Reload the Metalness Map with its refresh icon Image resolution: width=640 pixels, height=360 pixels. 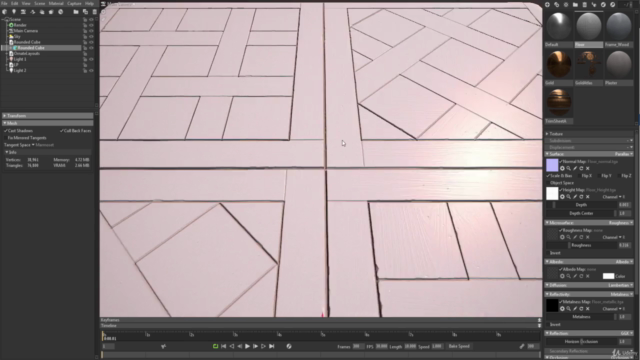point(581,309)
